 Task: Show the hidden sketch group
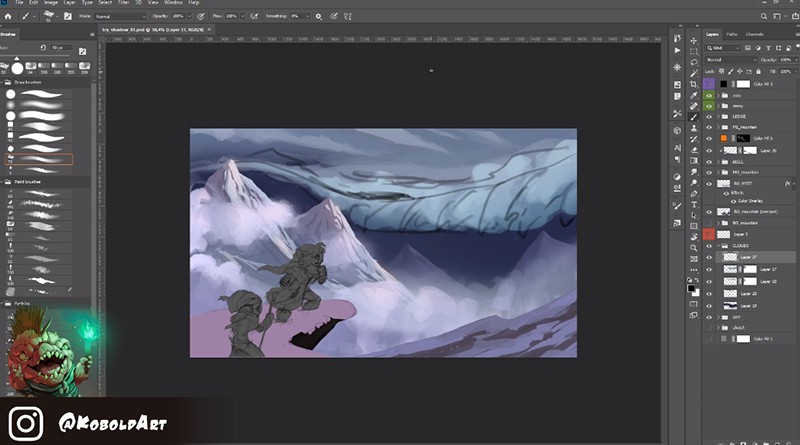coord(709,328)
